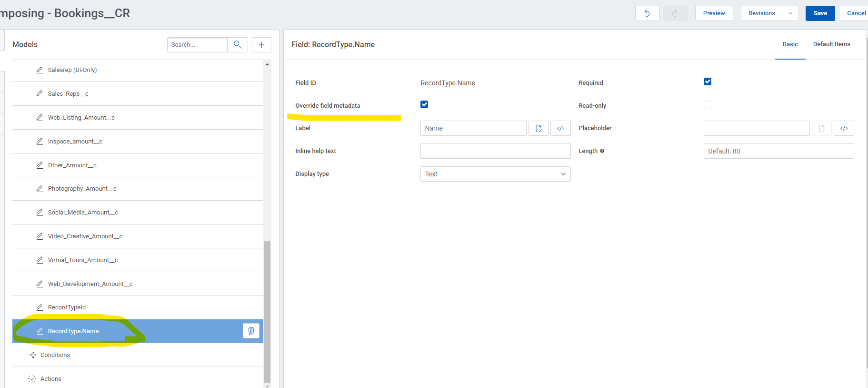Image resolution: width=868 pixels, height=388 pixels.
Task: Click the redo arrow icon
Action: click(x=675, y=13)
